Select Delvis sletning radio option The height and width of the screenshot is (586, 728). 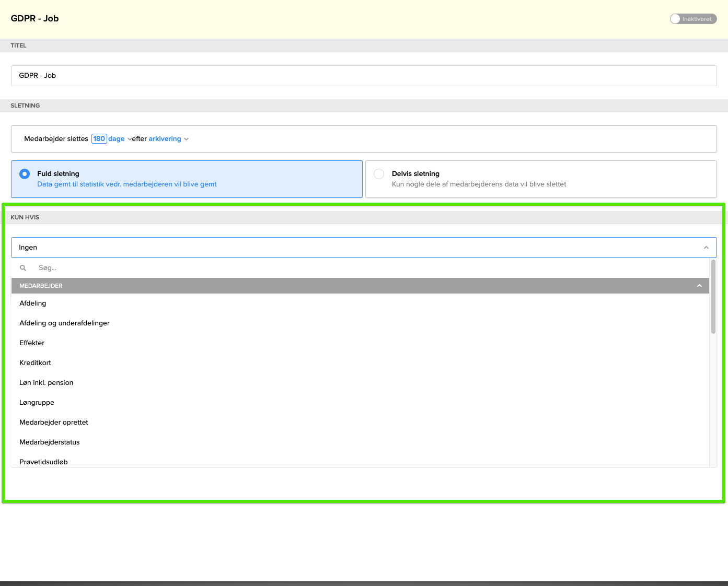point(379,174)
